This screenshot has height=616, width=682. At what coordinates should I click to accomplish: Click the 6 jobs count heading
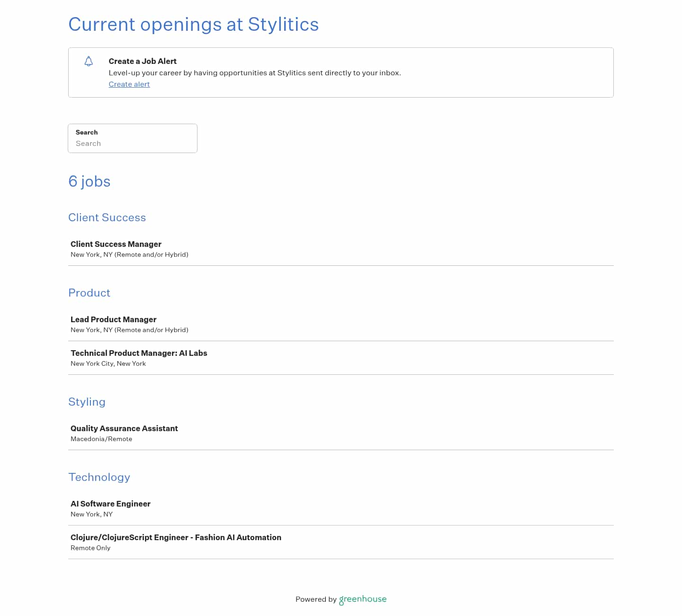click(89, 181)
